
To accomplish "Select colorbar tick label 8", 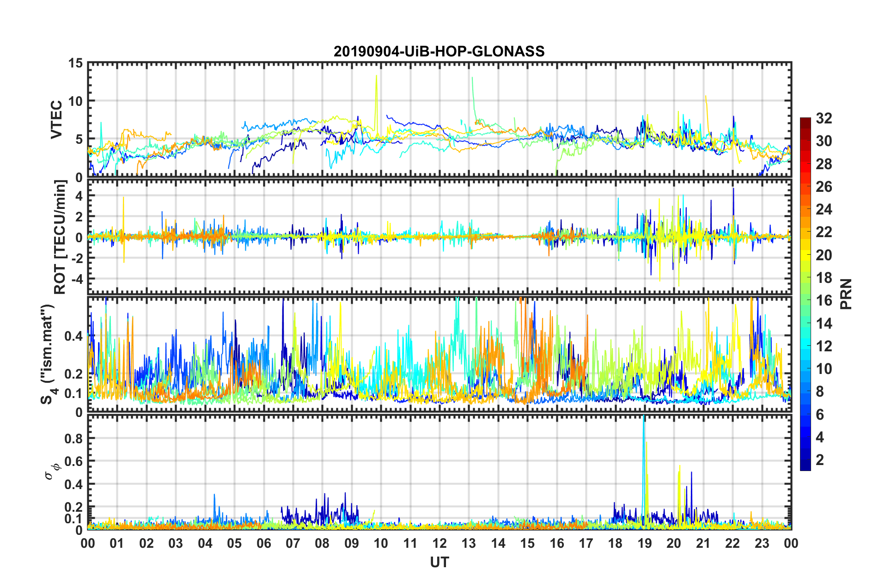I will 820,392.
